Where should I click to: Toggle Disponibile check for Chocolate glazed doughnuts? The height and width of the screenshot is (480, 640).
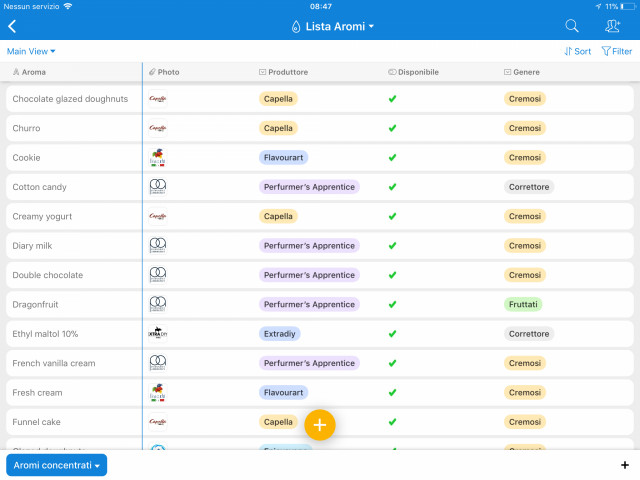point(392,99)
